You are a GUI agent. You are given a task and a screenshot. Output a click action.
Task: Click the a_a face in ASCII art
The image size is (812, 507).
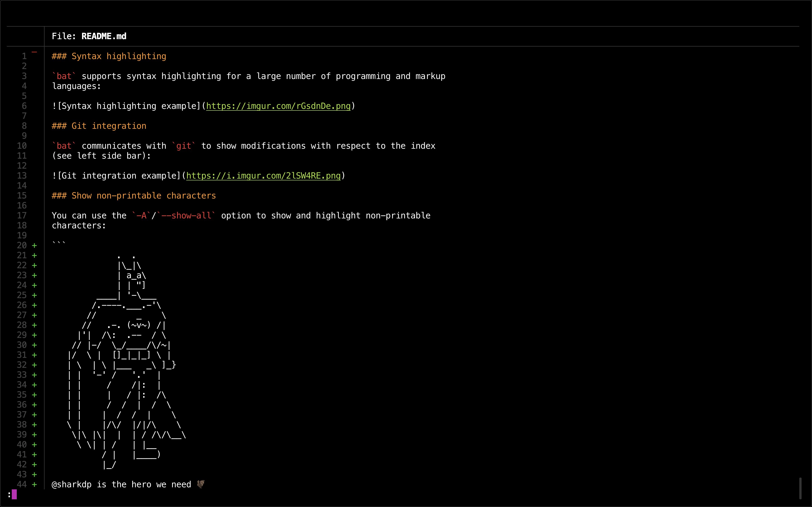134,276
